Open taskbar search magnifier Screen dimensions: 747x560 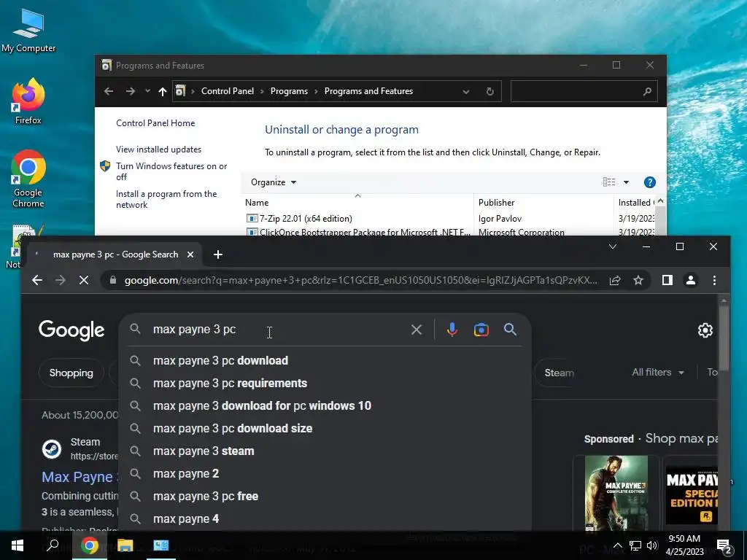coord(53,545)
